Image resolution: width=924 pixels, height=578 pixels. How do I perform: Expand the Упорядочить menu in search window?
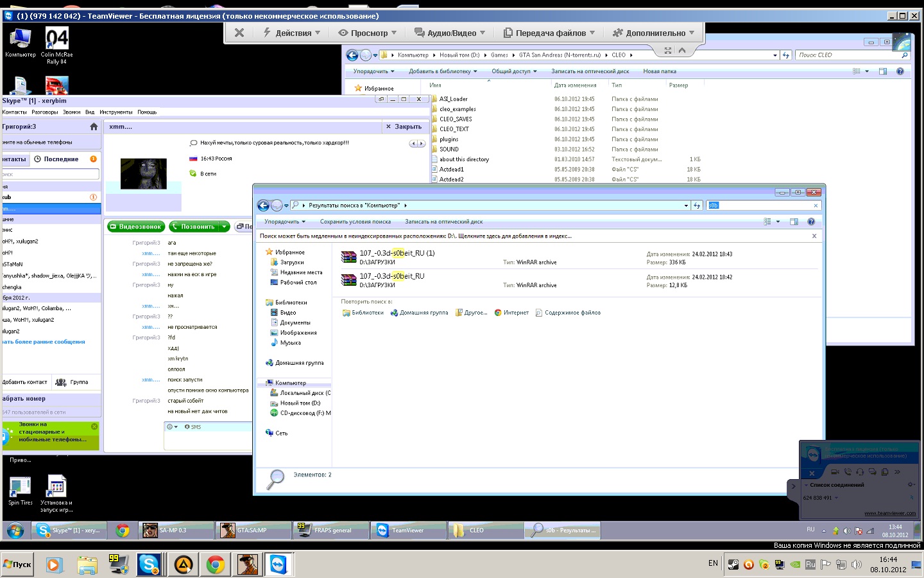point(285,222)
